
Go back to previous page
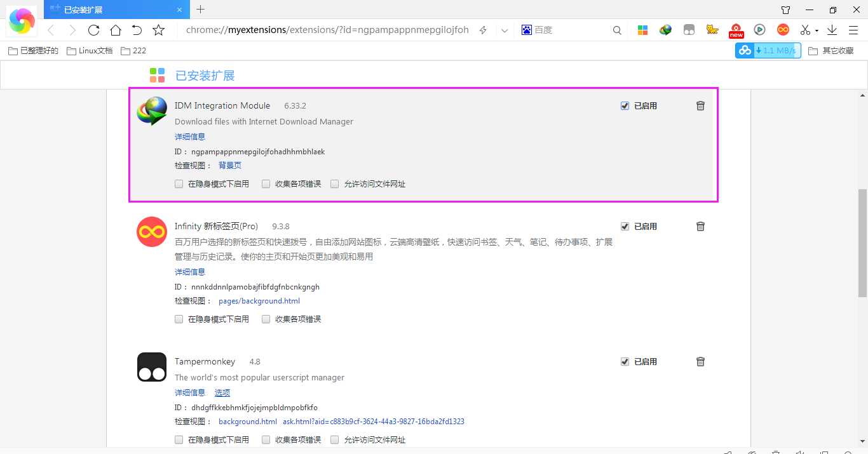coord(51,30)
